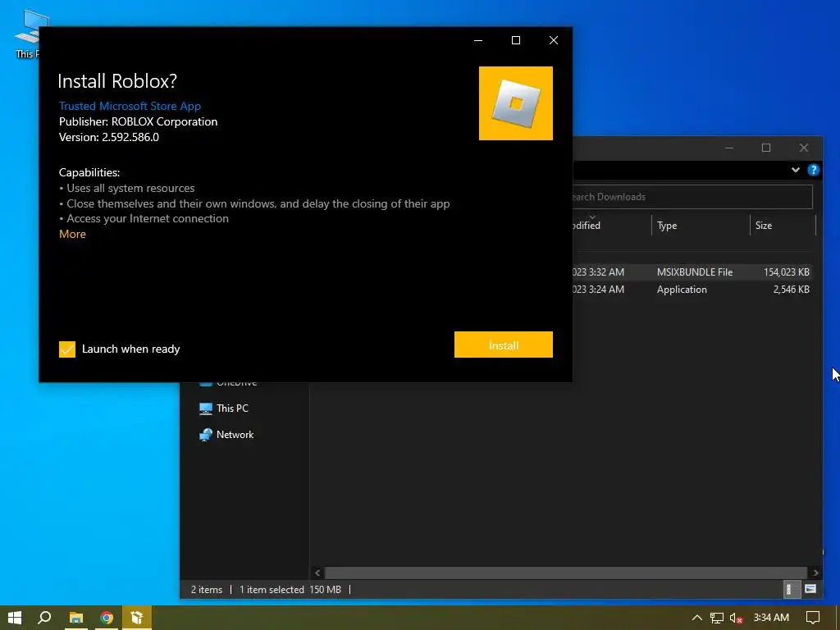
Task: Open the More capabilities link
Action: [72, 234]
